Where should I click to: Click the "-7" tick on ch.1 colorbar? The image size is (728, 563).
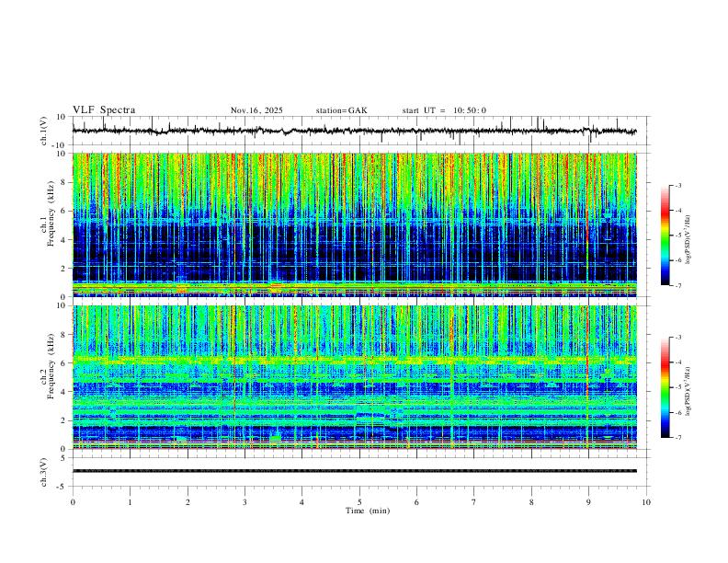click(678, 285)
